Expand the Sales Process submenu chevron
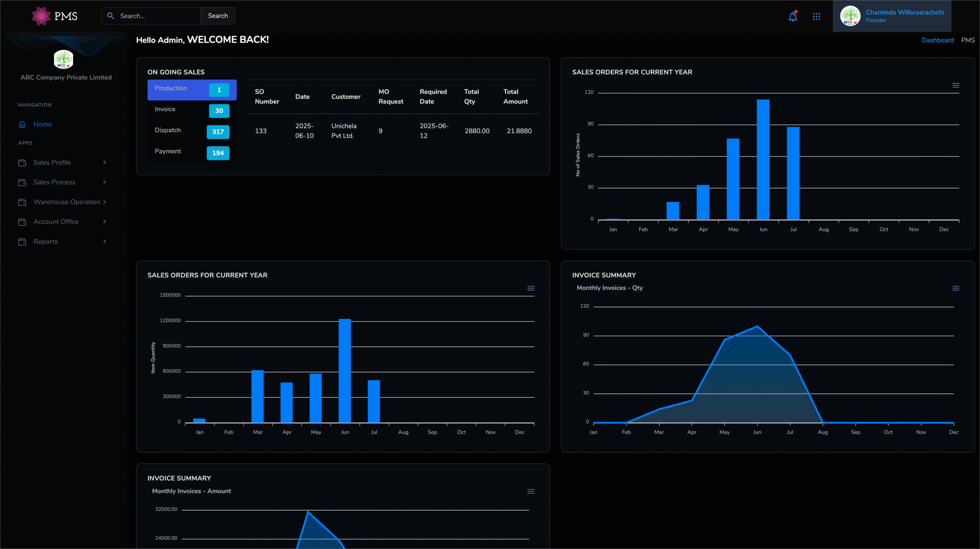 105,182
